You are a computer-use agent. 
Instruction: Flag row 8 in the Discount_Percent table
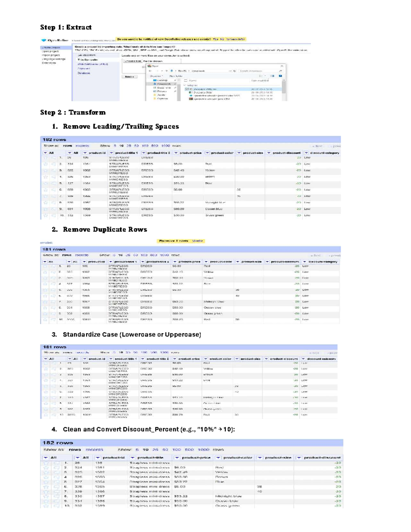56,496
